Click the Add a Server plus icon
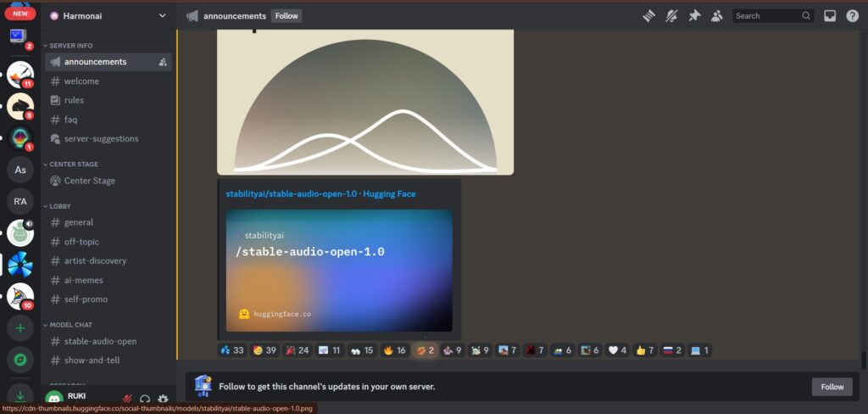 pyautogui.click(x=20, y=327)
